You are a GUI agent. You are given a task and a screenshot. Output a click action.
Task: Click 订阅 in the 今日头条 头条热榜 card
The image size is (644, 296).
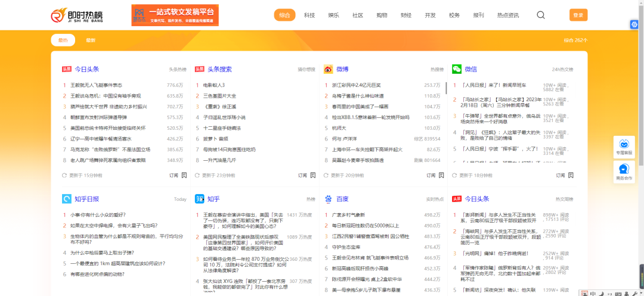(174, 176)
